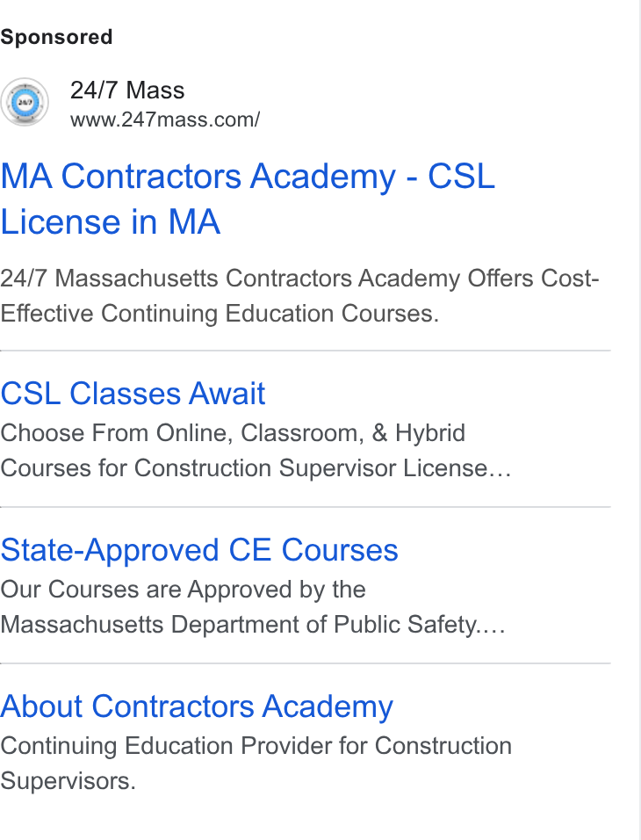Click 'Courses for Construction Supervisor License' text
This screenshot has height=840, width=641.
(243, 468)
